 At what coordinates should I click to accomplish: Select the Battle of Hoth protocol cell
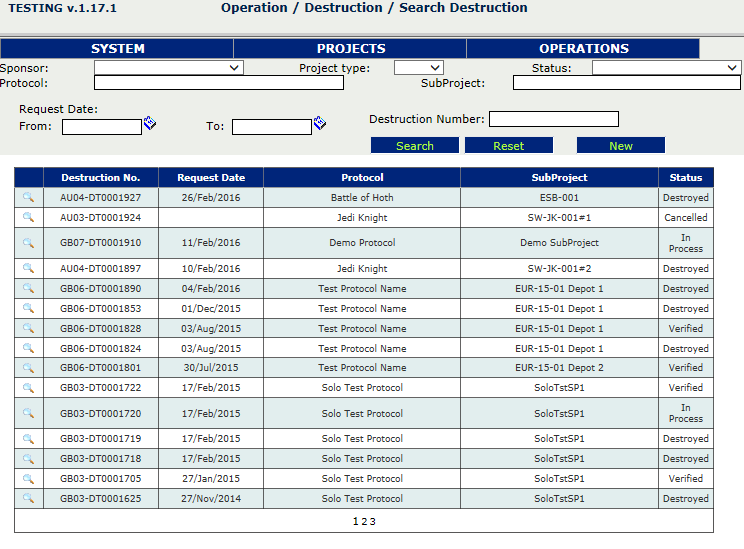pyautogui.click(x=362, y=197)
